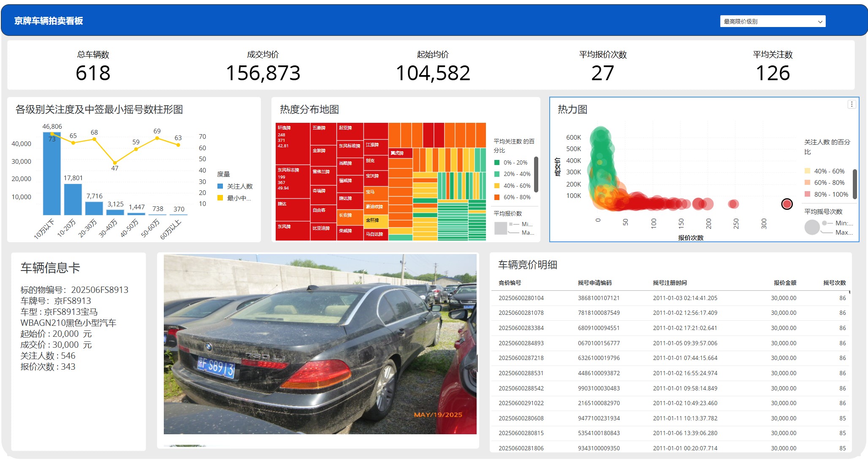Sort table by 竞价编号 column header
The width and height of the screenshot is (868, 460).
510,283
